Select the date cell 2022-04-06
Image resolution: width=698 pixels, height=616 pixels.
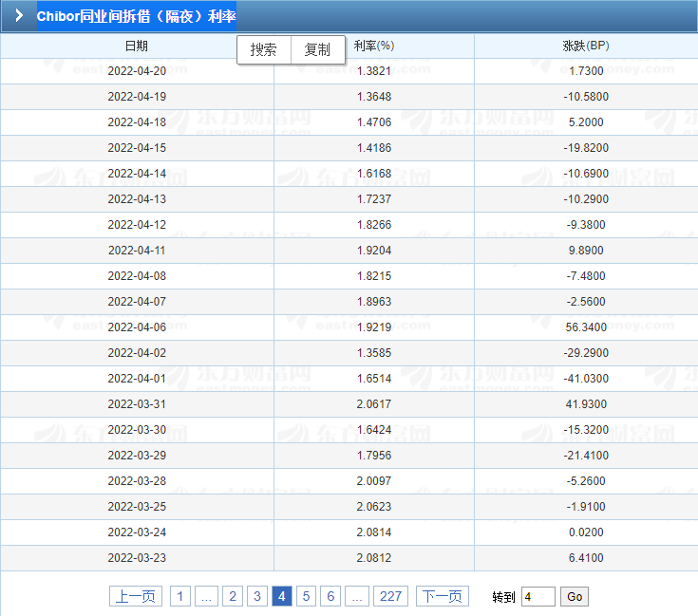point(137,327)
